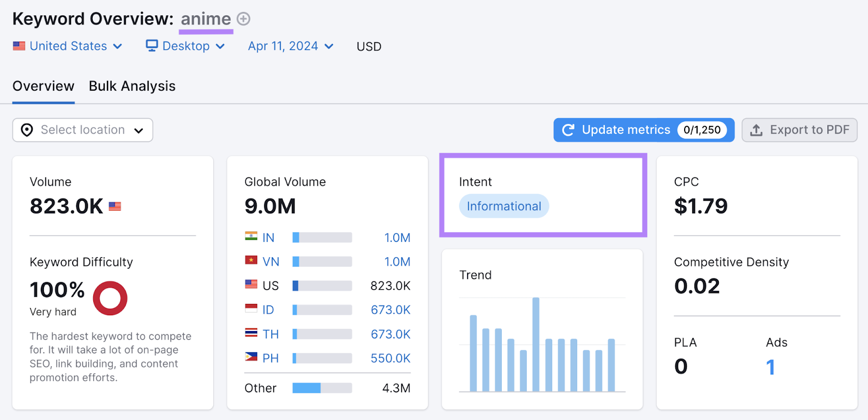Click the United States flag icon
Image resolution: width=868 pixels, height=420 pixels.
pyautogui.click(x=19, y=46)
